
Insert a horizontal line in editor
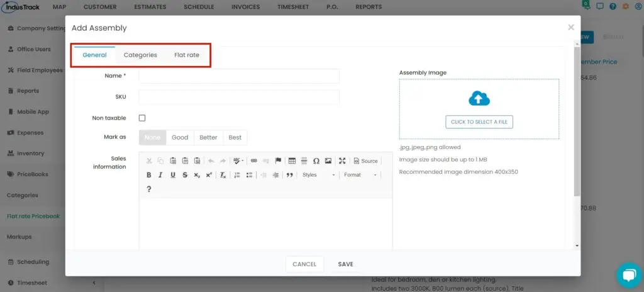click(304, 161)
